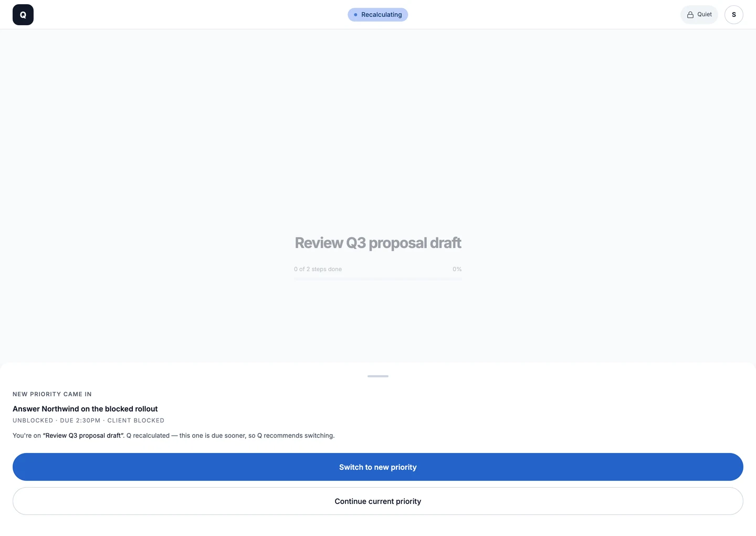Screen dimensions: 756x536
Task: Click "Answer Northwind on the blocked rollout" title
Action: point(85,409)
